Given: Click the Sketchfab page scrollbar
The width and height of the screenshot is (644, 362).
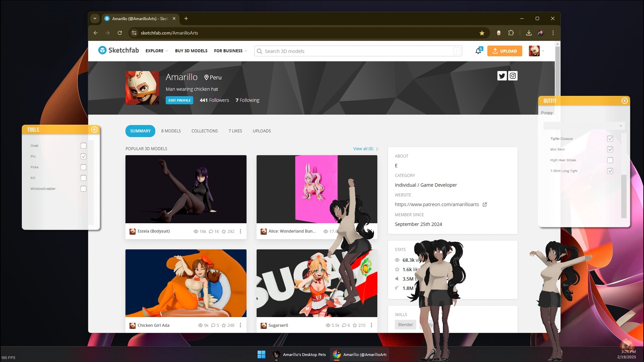Looking at the screenshot, I should [x=557, y=70].
